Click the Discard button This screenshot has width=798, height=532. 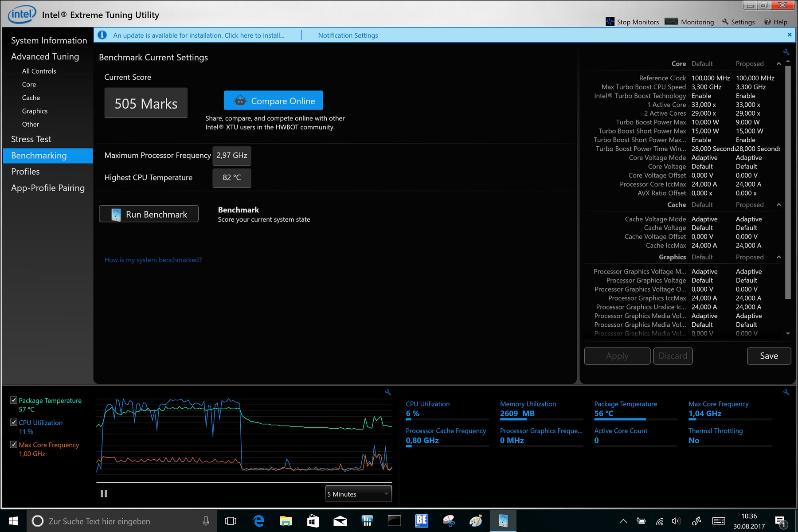[673, 356]
